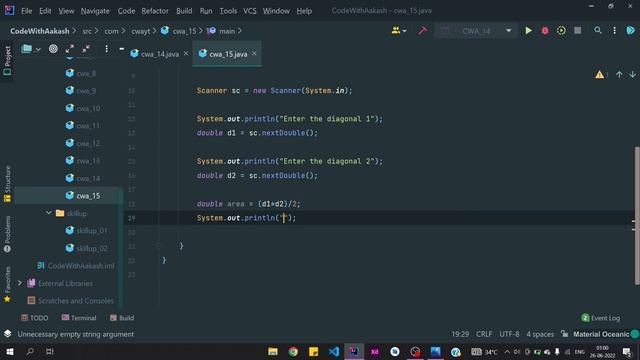Click the editor vertical scrollbar
This screenshot has height=360, width=640.
[x=637, y=216]
